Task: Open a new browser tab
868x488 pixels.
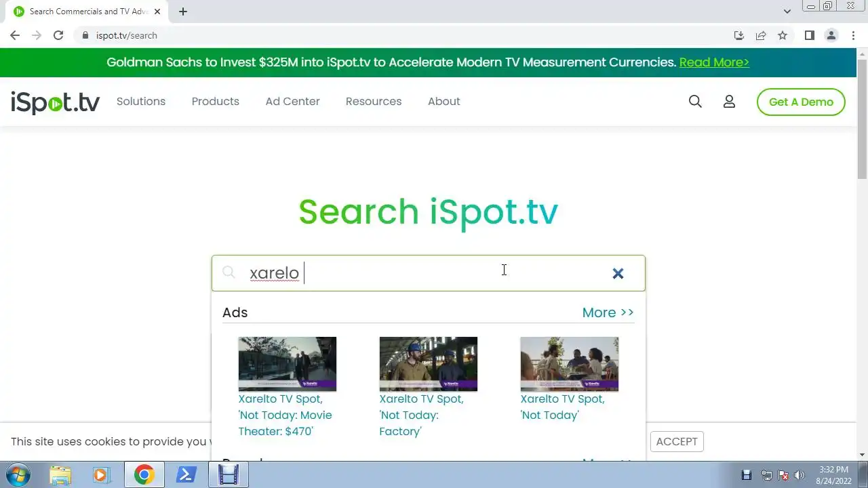Action: [x=183, y=12]
